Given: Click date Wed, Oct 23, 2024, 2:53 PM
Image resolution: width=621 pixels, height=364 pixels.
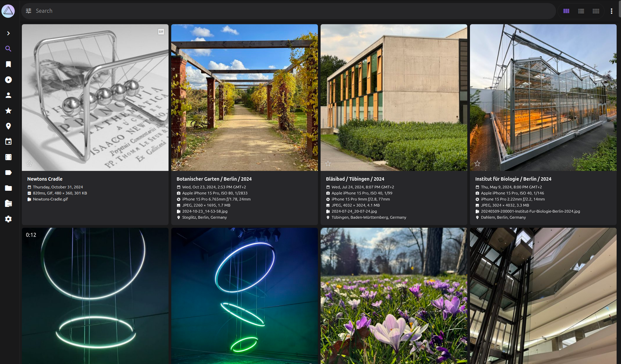Looking at the screenshot, I should [x=214, y=187].
